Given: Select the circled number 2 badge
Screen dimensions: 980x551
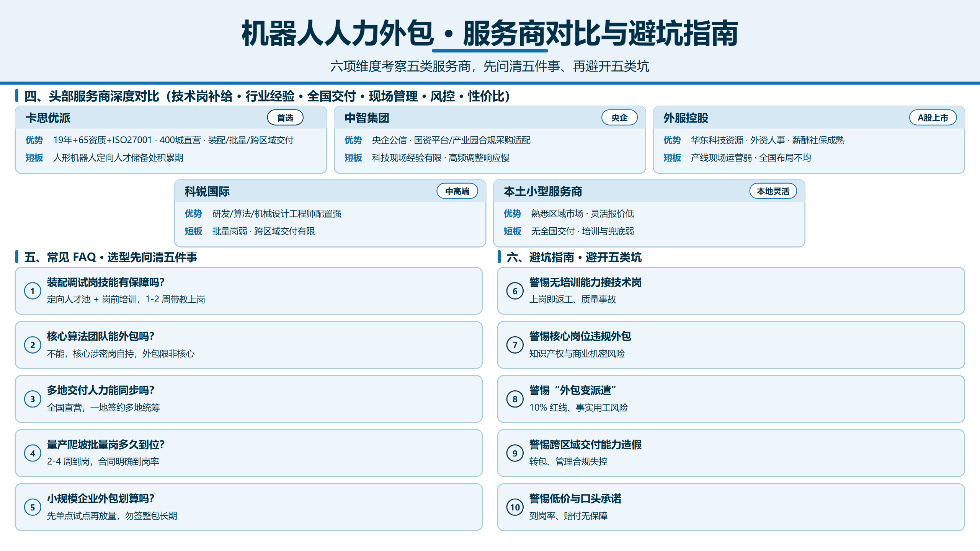Looking at the screenshot, I should pyautogui.click(x=33, y=345).
